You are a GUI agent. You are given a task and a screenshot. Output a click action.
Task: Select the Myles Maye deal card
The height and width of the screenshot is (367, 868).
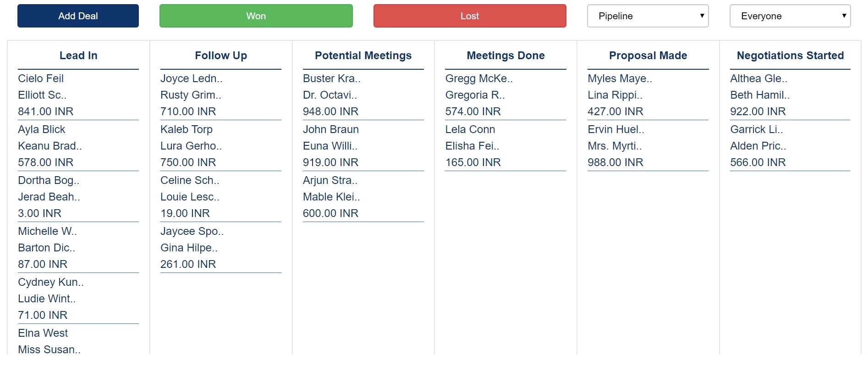coord(620,78)
